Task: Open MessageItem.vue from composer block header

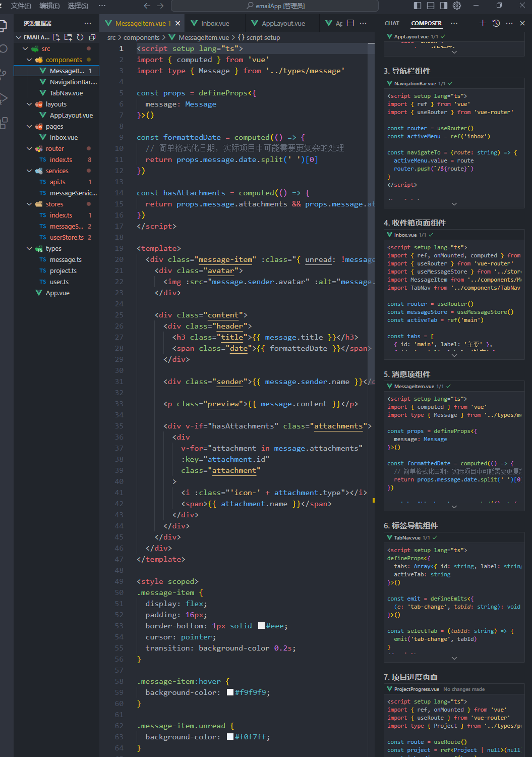Action: [x=414, y=387]
